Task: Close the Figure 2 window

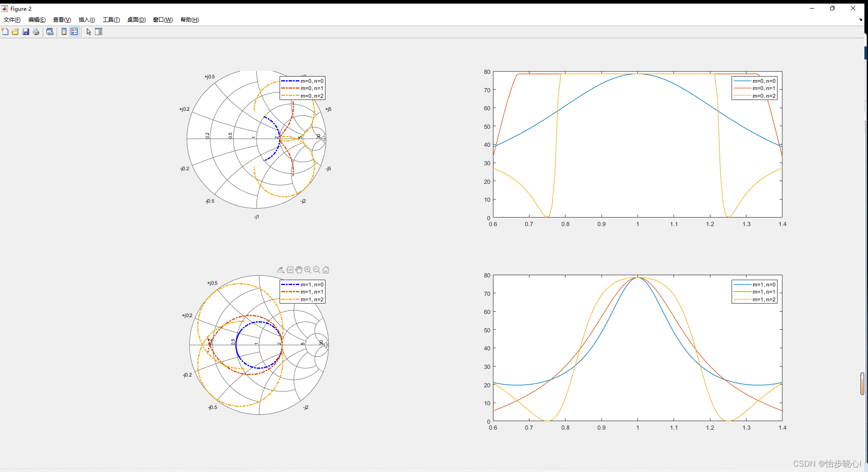Action: pyautogui.click(x=853, y=9)
